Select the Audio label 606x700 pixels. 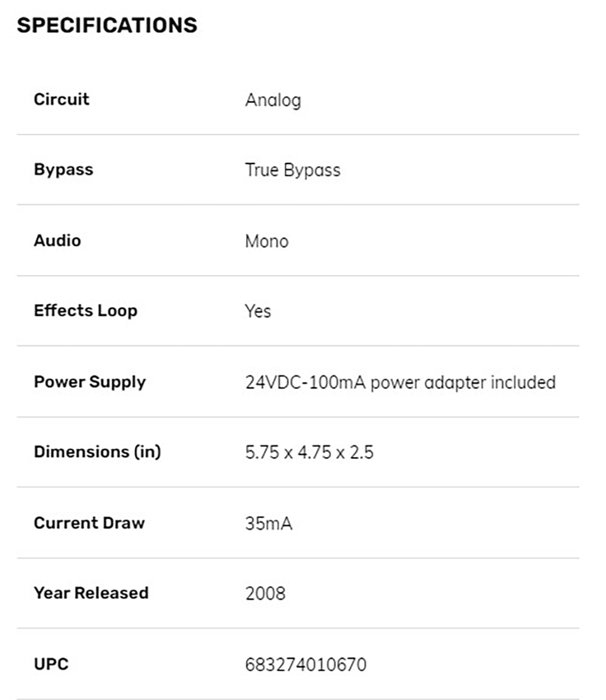pos(58,240)
